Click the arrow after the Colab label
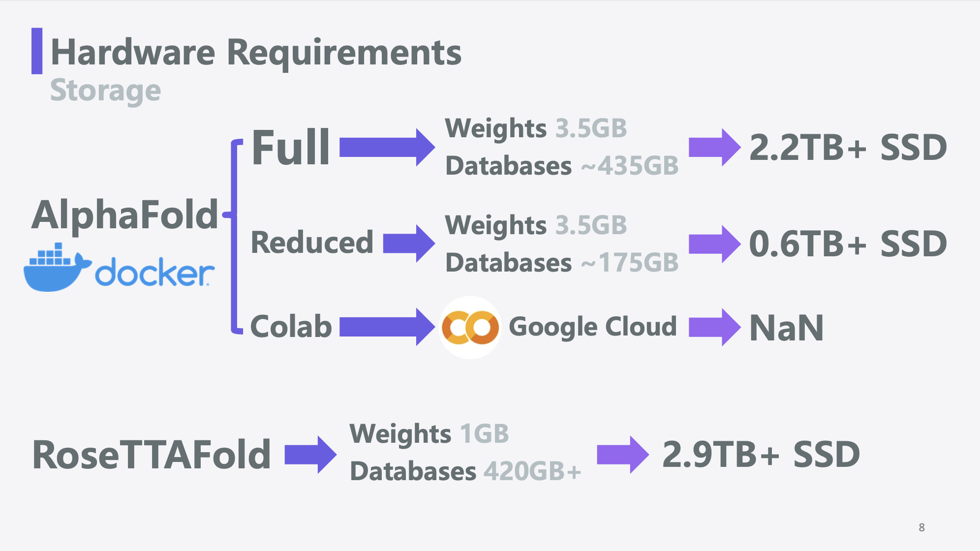This screenshot has height=551, width=980. point(387,327)
